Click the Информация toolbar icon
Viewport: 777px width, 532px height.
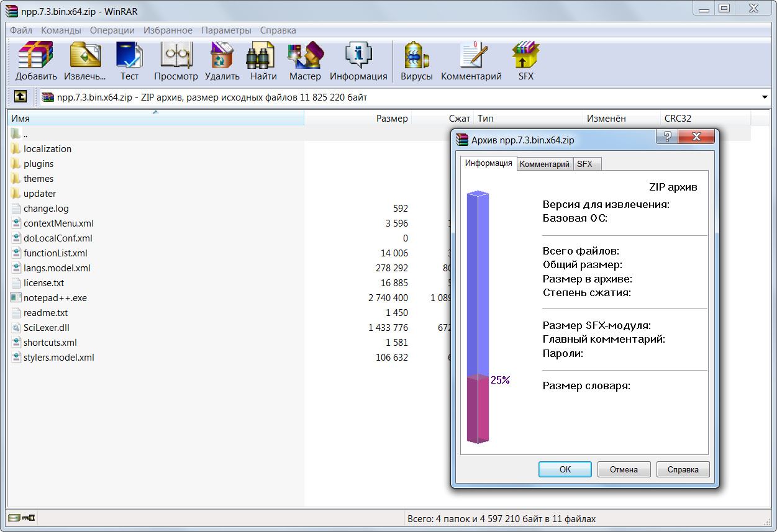[x=358, y=61]
